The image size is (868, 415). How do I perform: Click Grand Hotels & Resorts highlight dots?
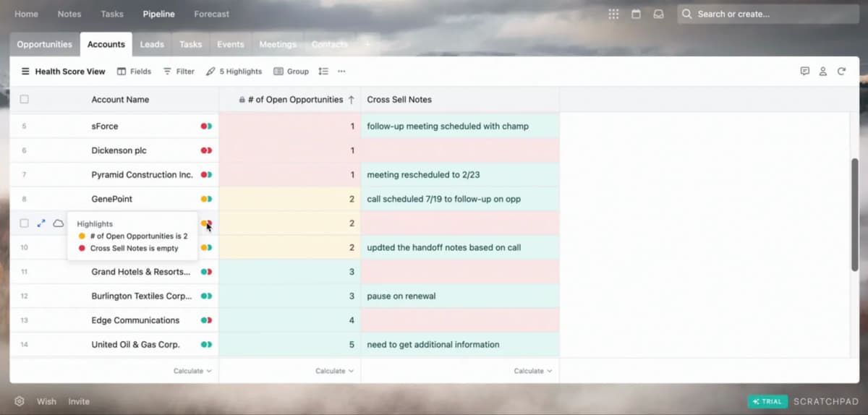click(206, 272)
